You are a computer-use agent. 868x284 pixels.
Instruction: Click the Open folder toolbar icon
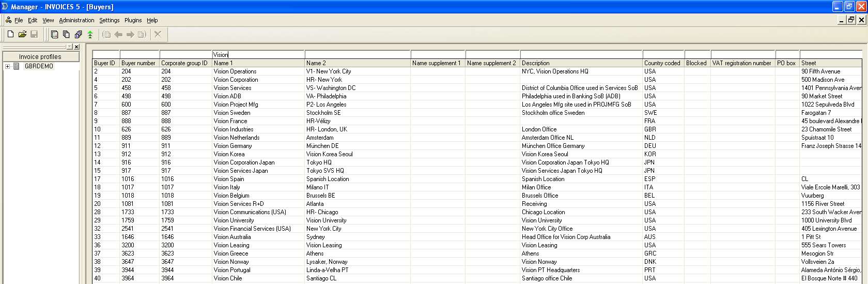(x=22, y=34)
